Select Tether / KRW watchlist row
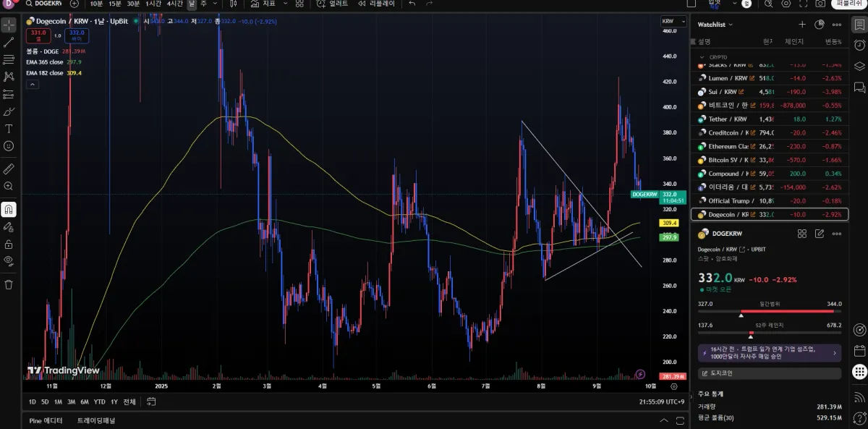 coord(770,119)
